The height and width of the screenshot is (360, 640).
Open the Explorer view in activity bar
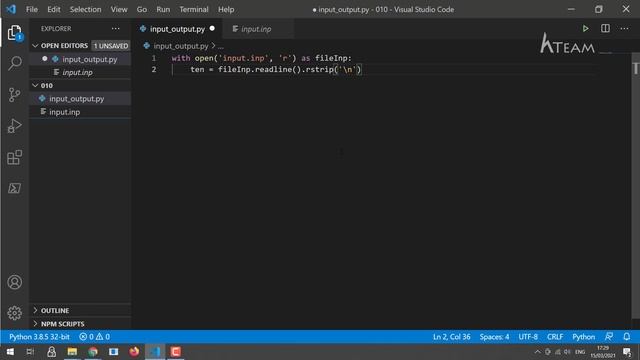[x=15, y=33]
